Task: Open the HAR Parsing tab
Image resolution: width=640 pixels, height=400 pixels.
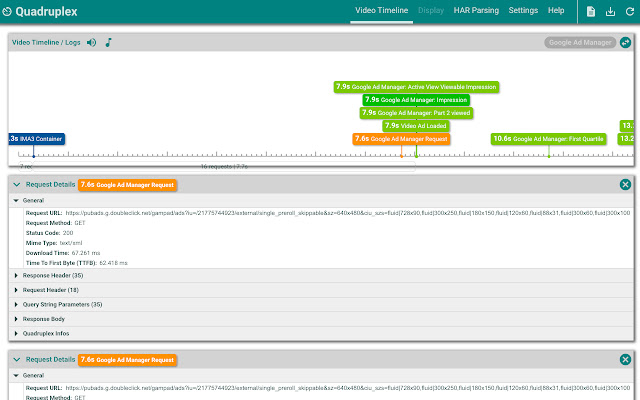Action: click(x=476, y=11)
